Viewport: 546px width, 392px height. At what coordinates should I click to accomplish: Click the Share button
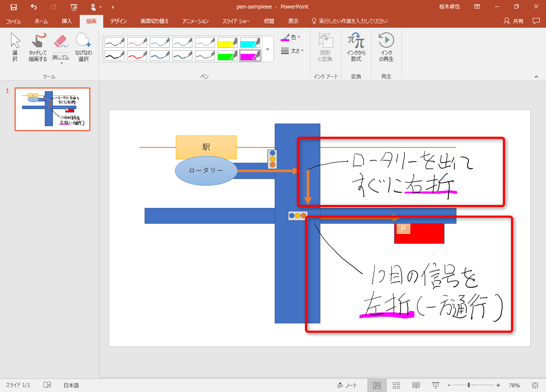pos(514,21)
